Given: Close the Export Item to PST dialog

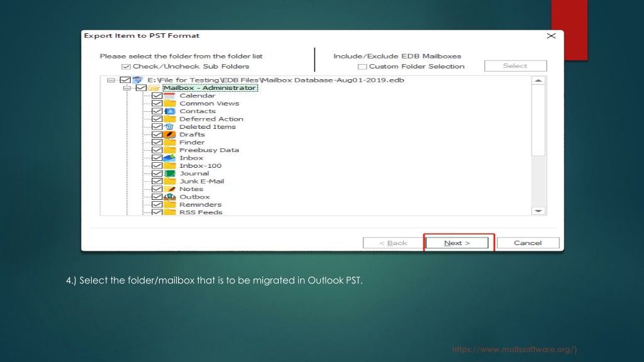Looking at the screenshot, I should pyautogui.click(x=551, y=36).
